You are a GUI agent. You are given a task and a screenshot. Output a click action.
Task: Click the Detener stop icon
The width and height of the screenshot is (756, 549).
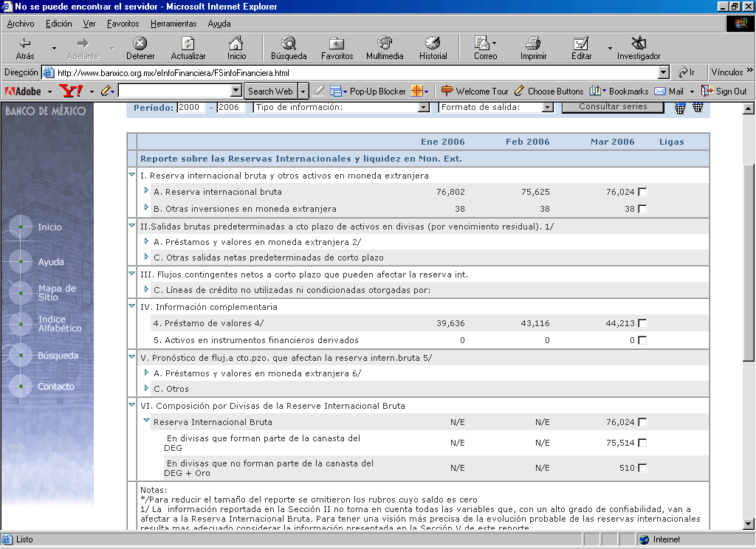pyautogui.click(x=140, y=44)
